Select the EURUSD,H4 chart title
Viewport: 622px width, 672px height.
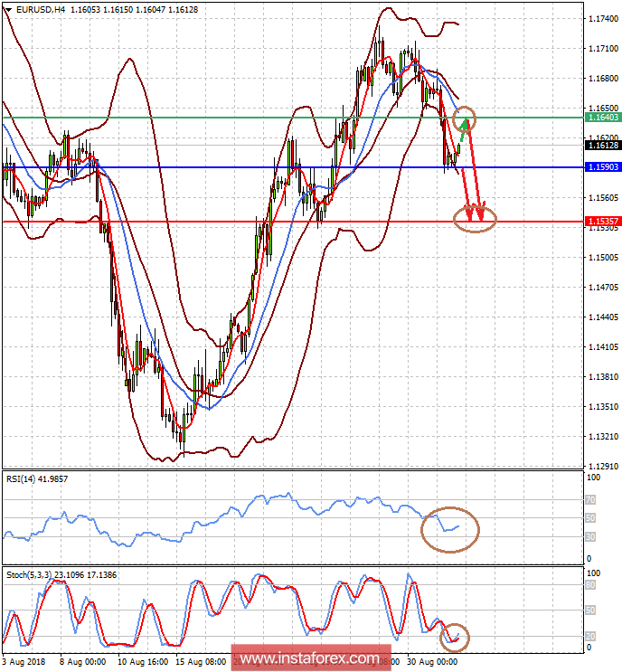41,9
